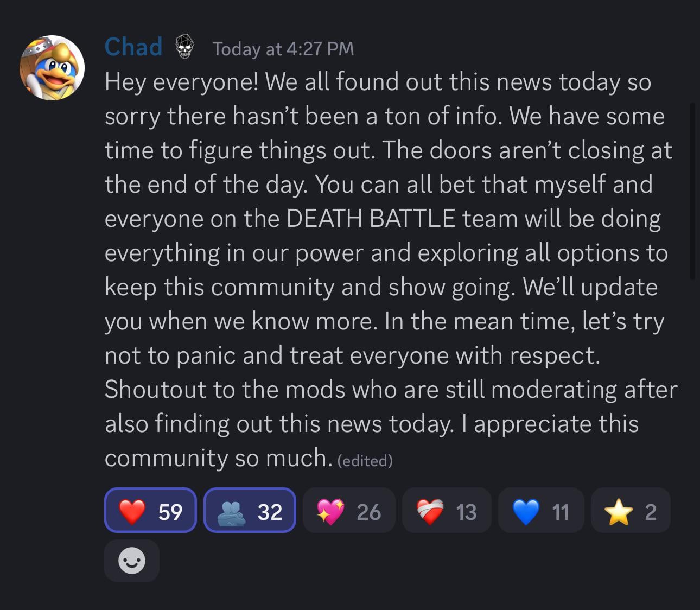700x610 pixels.
Task: Click the scrollbar on the right edge
Action: pyautogui.click(x=692, y=191)
